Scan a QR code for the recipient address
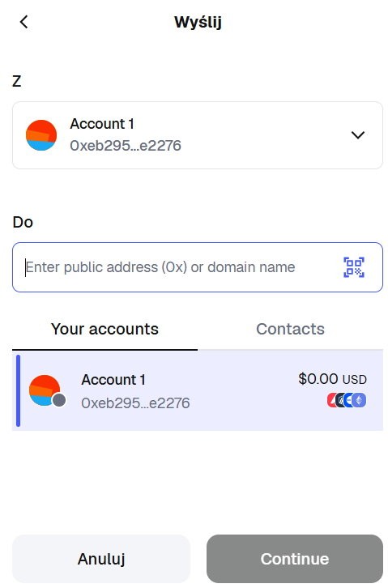Image resolution: width=388 pixels, height=588 pixels. [354, 267]
